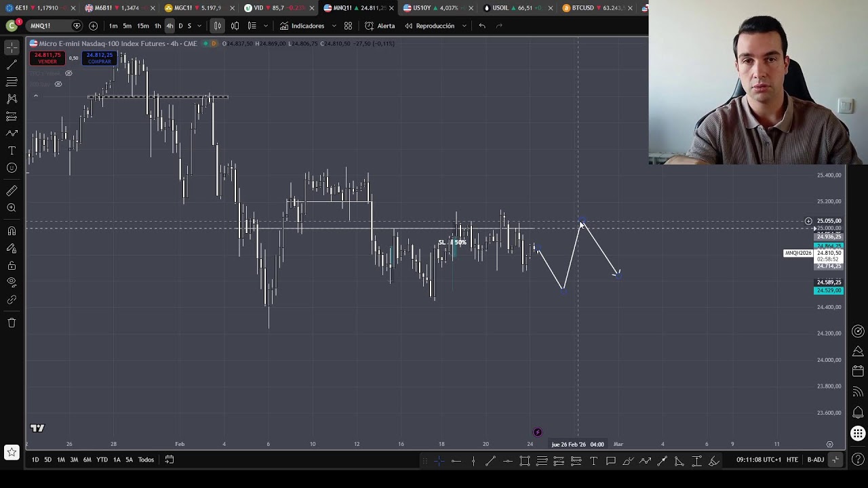Select the trend line drawing tool
Viewport: 868px width, 488px height.
12,64
